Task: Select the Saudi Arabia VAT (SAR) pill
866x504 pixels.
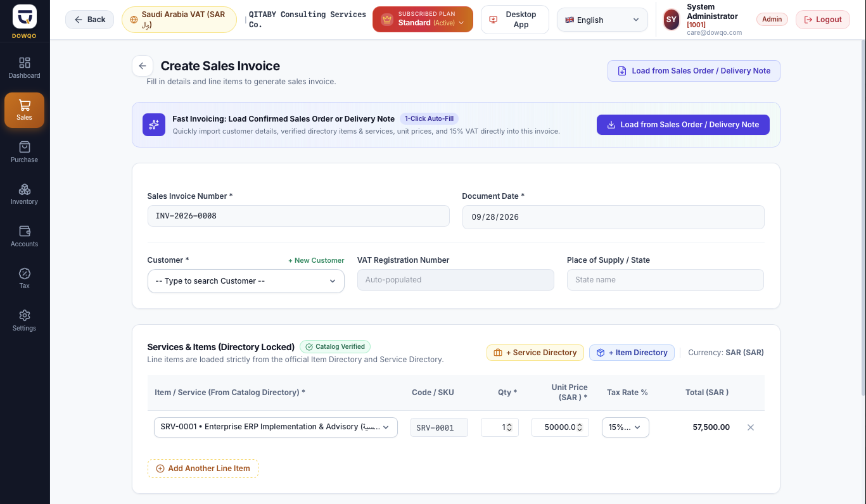Action: click(179, 20)
